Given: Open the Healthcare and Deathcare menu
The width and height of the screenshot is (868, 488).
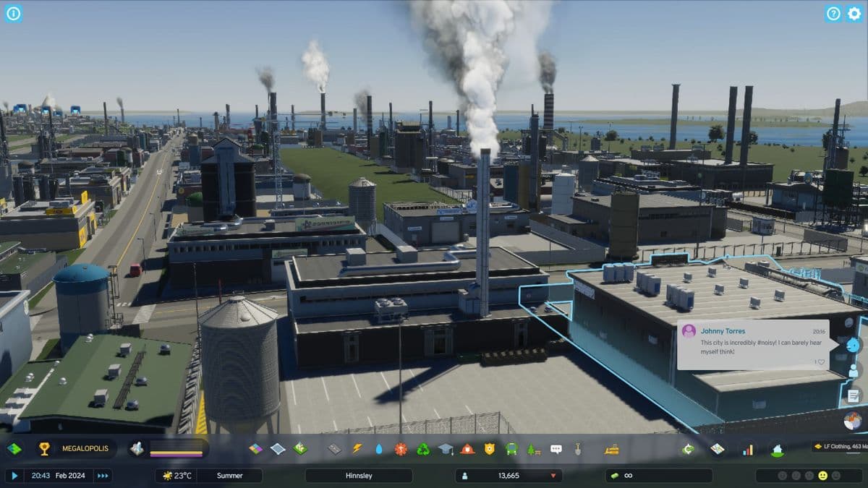Looking at the screenshot, I should click(401, 449).
